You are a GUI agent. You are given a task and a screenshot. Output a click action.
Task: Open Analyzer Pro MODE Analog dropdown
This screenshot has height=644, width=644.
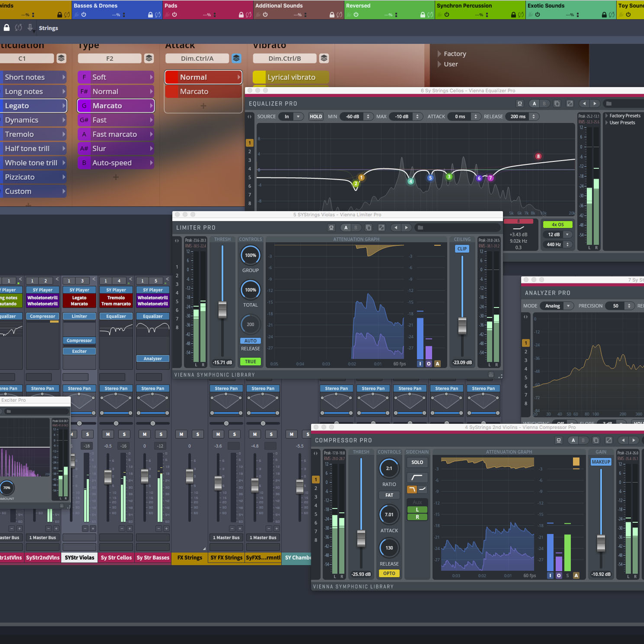(x=556, y=306)
